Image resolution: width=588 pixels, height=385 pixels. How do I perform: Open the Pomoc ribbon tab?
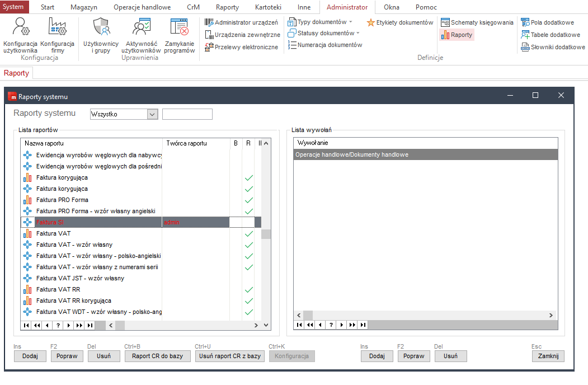426,7
